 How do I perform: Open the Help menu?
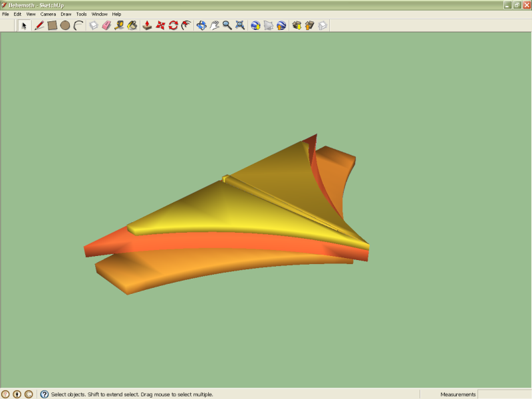coord(116,14)
